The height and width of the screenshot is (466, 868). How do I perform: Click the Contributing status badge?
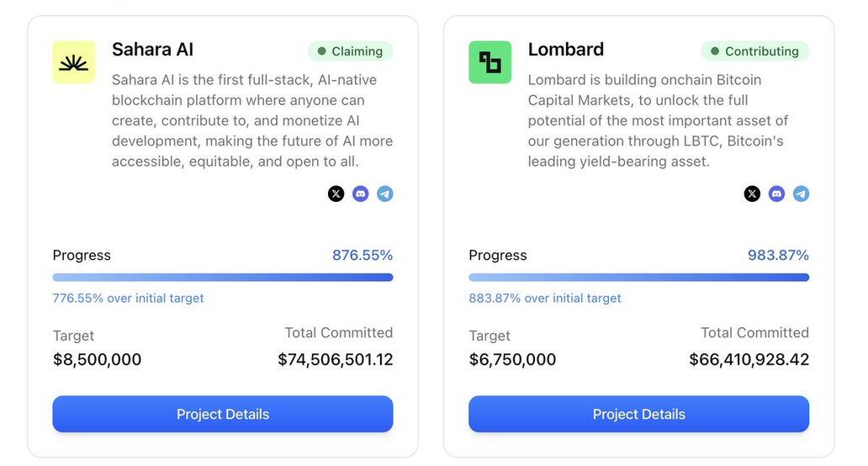coord(755,51)
